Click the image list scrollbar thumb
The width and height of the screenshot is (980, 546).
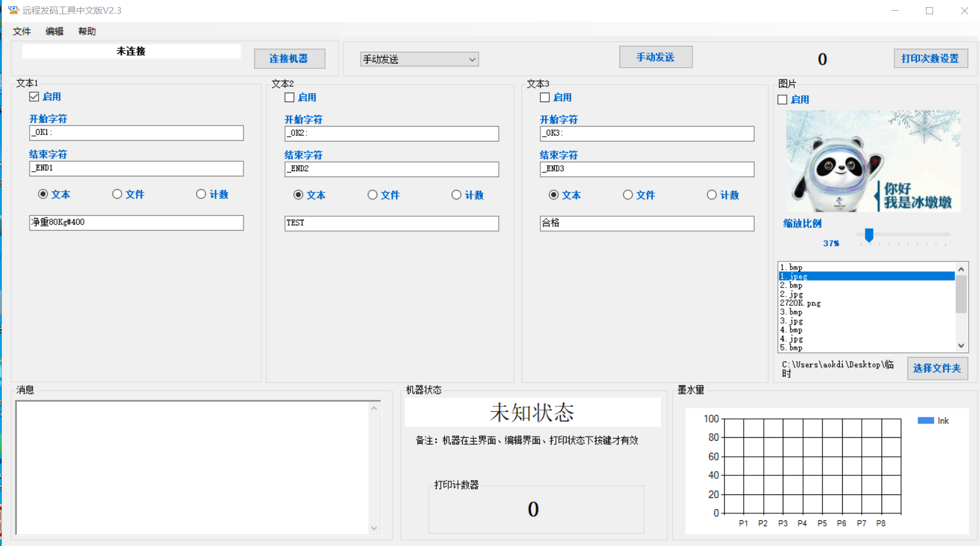pos(961,293)
